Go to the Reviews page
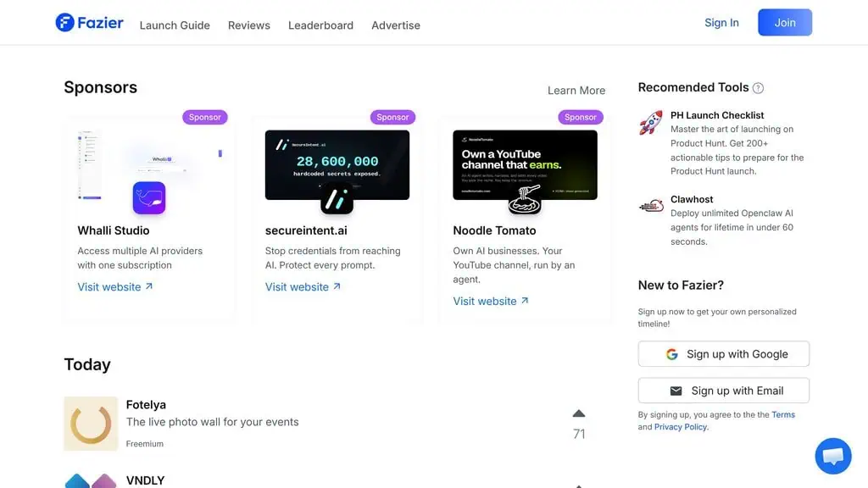Image resolution: width=868 pixels, height=488 pixels. [x=249, y=25]
